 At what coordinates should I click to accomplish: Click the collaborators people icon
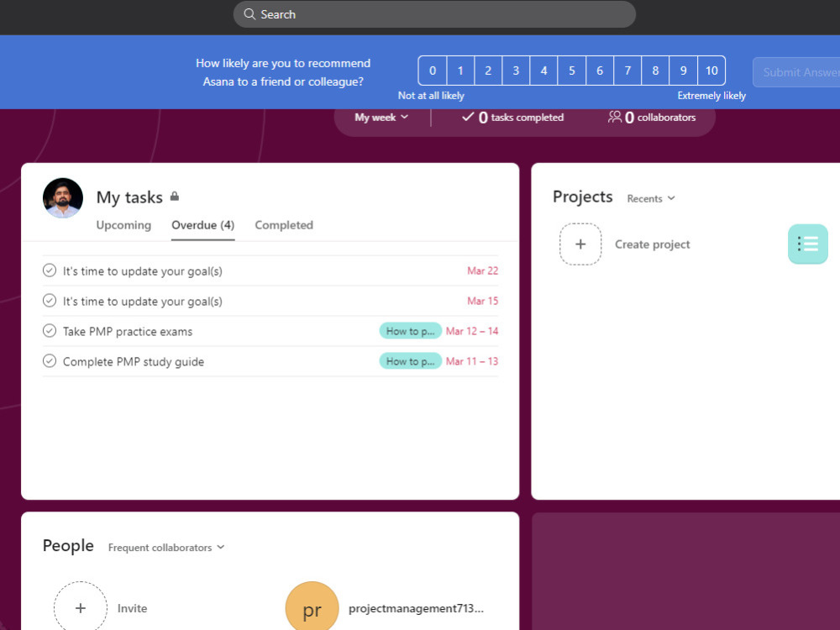tap(615, 117)
